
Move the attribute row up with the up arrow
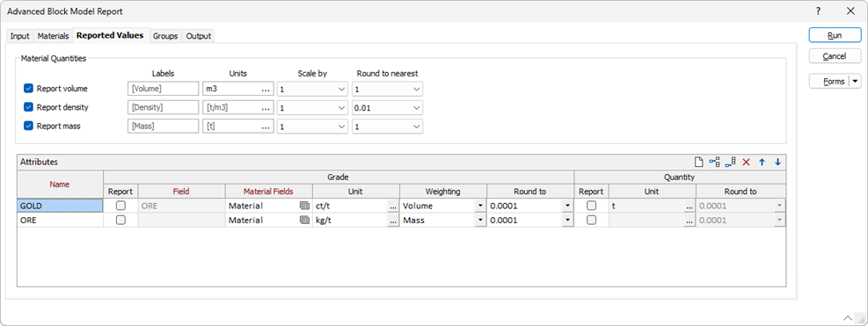point(762,163)
